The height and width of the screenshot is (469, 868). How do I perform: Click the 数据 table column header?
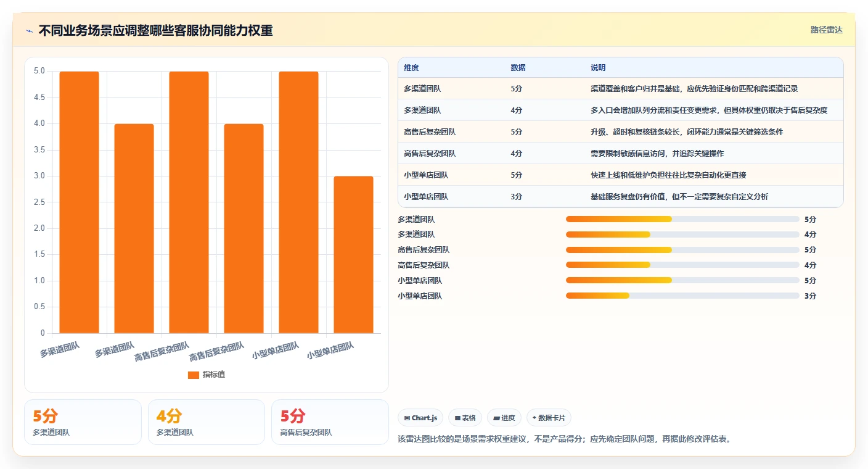pyautogui.click(x=518, y=68)
